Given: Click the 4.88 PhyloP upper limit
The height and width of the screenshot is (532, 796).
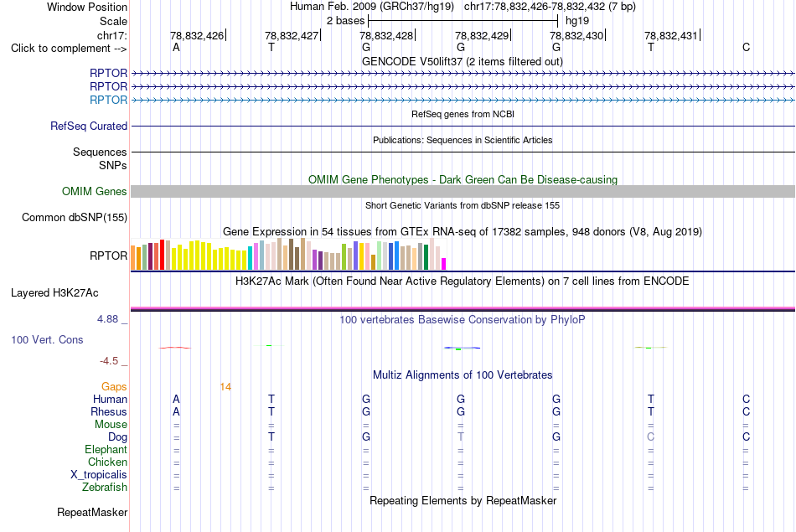Looking at the screenshot, I should tap(107, 319).
